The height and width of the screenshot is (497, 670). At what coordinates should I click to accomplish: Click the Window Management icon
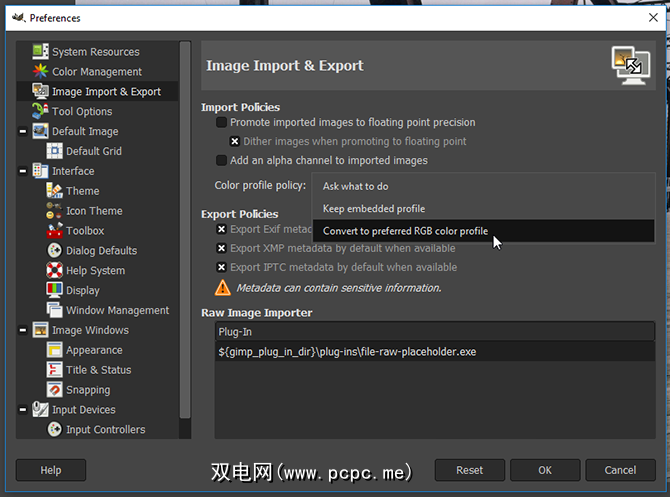point(54,310)
